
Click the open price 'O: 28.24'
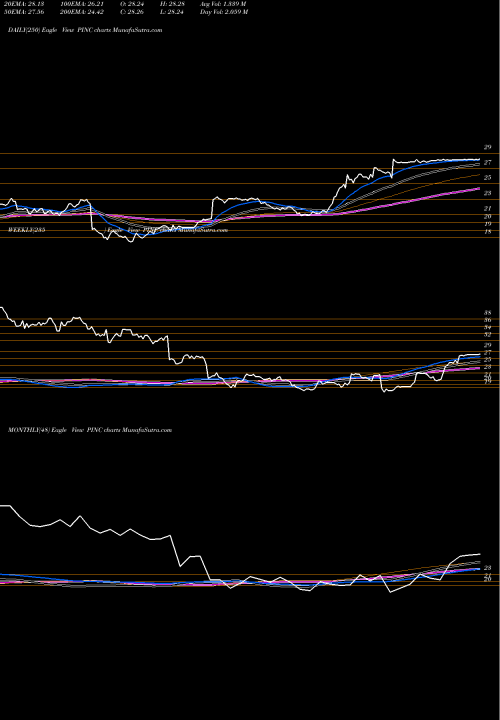131,4
